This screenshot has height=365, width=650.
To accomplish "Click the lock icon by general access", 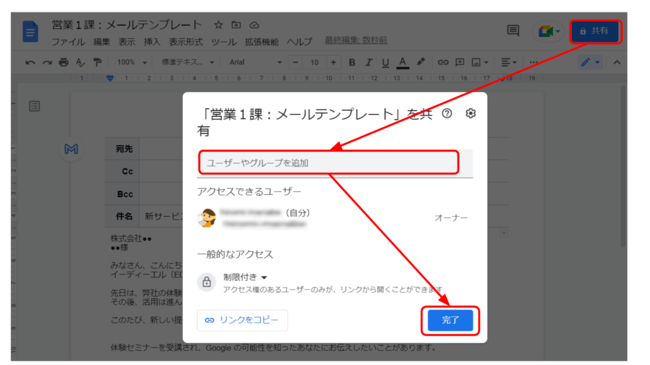I will coord(206,282).
